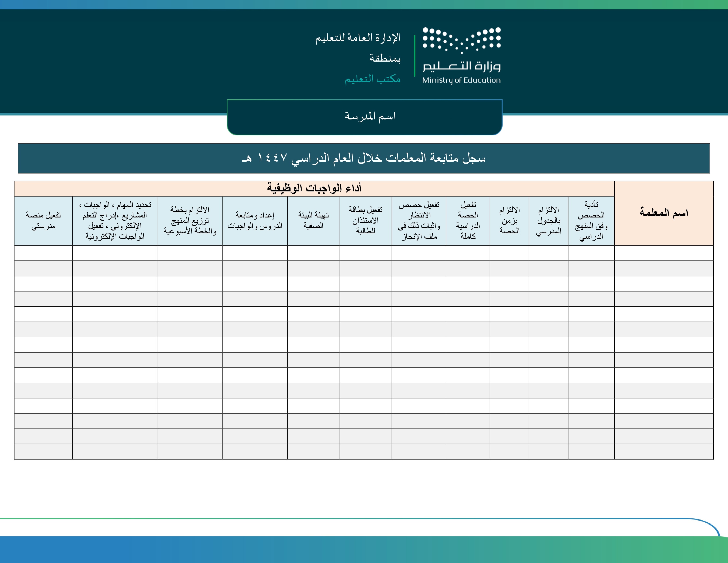Select 'إعداد ومتابعة الدروس والواجبات' header cell

tap(255, 221)
